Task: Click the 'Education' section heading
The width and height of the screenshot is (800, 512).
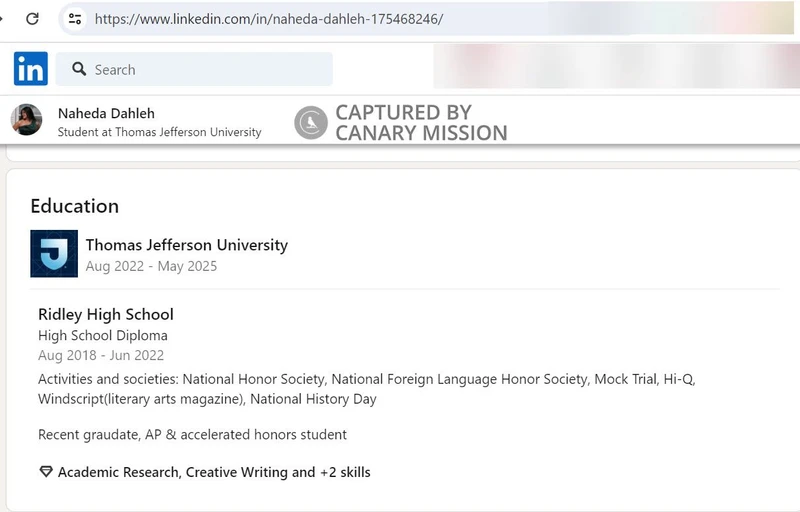Action: coord(74,206)
